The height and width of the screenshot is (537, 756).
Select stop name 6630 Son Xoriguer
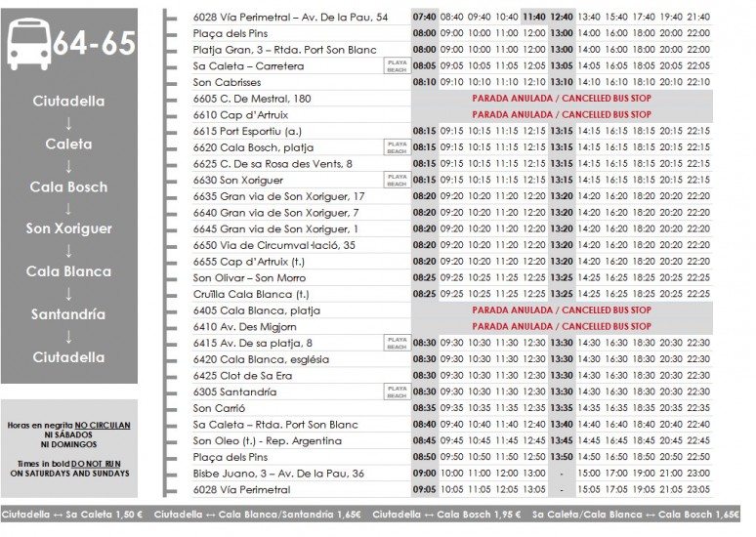pyautogui.click(x=237, y=181)
